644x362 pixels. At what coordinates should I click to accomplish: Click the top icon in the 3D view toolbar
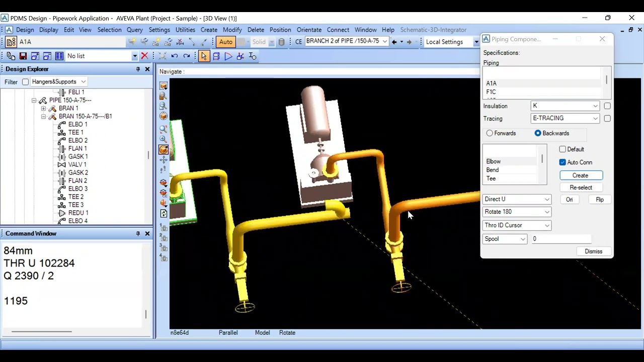[x=164, y=85]
